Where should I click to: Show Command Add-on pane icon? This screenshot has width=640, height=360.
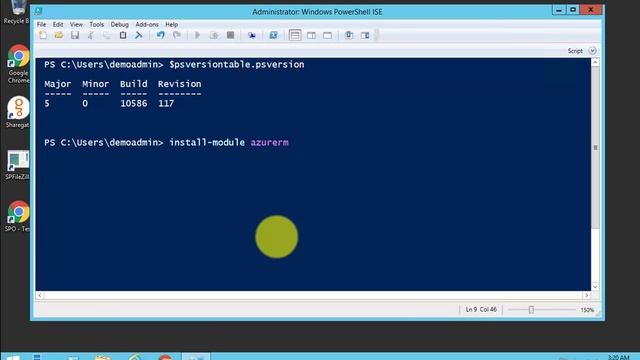(x=365, y=36)
